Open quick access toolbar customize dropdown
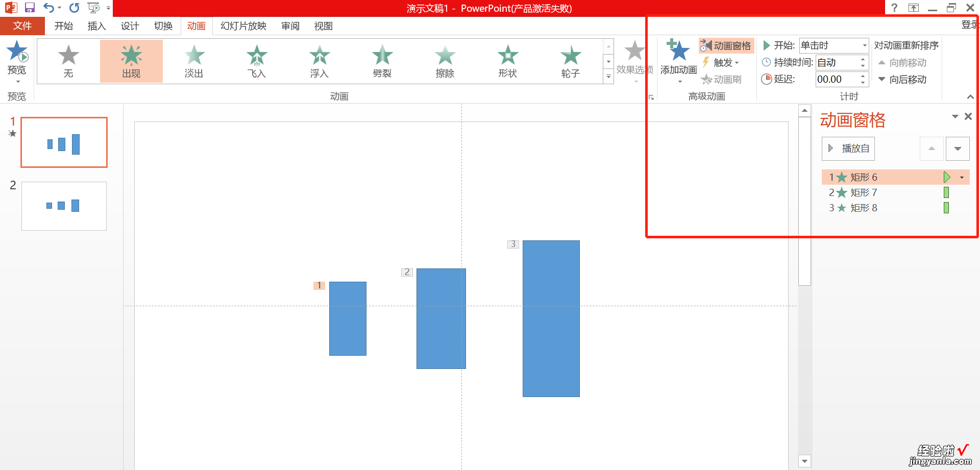This screenshot has width=980, height=470. [x=108, y=8]
